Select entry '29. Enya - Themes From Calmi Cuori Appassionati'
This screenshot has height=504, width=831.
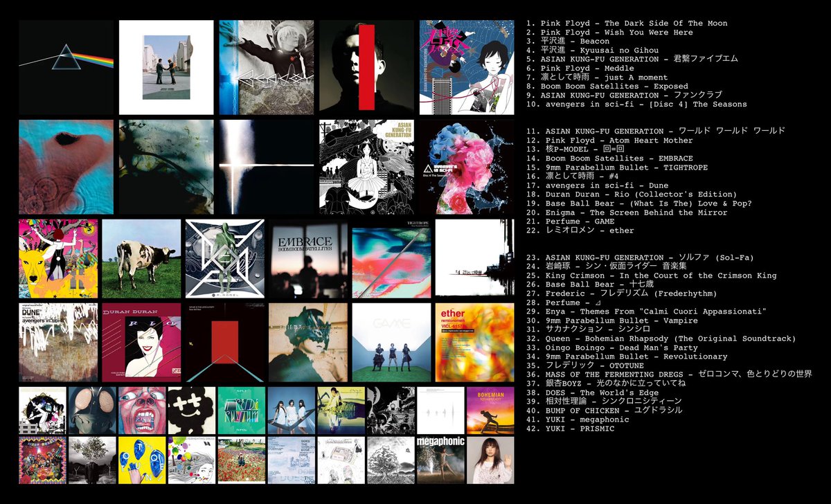(646, 311)
